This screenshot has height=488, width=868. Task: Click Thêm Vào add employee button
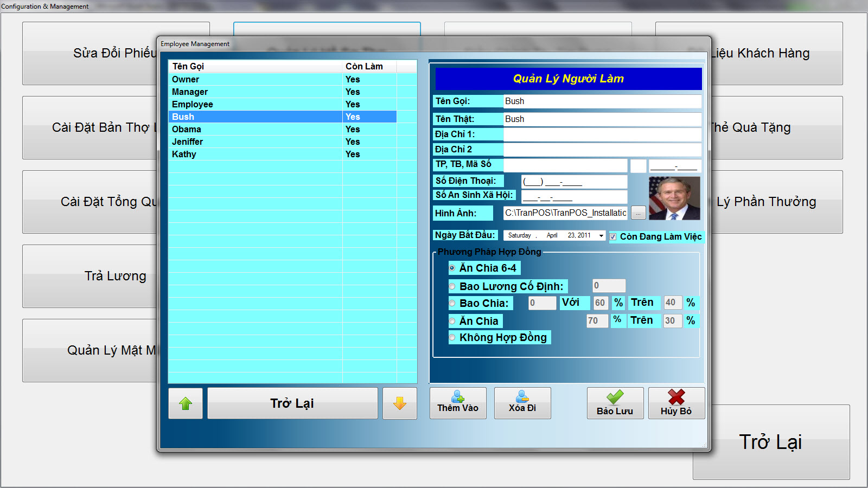(x=458, y=403)
